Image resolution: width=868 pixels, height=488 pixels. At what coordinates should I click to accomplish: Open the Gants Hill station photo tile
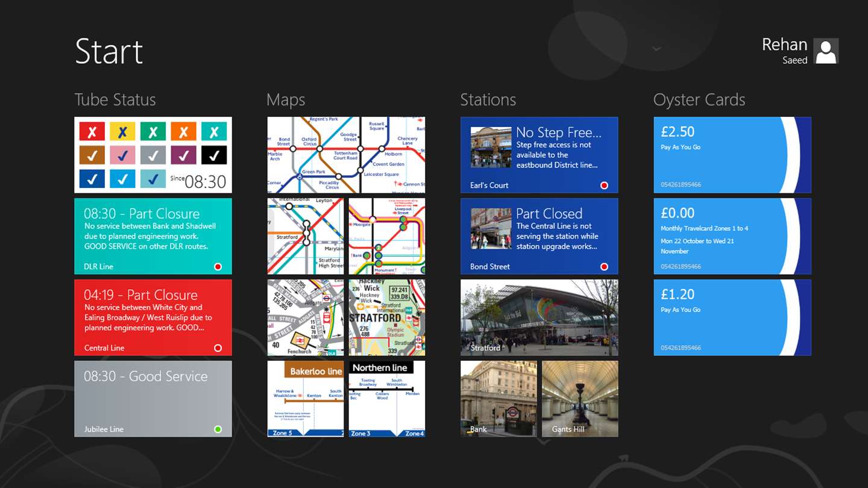pyautogui.click(x=580, y=399)
